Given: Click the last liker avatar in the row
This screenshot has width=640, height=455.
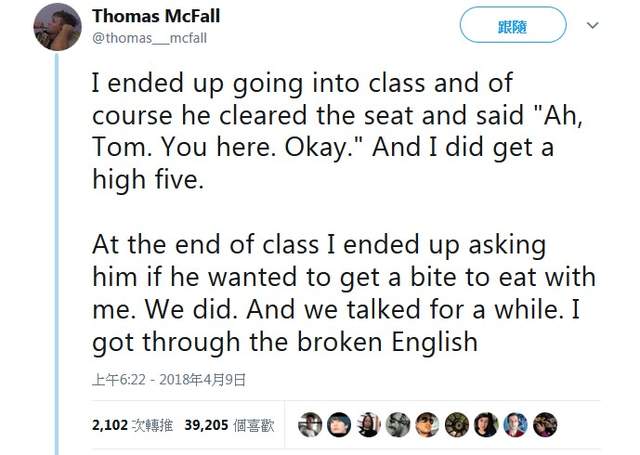Looking at the screenshot, I should 545,424.
